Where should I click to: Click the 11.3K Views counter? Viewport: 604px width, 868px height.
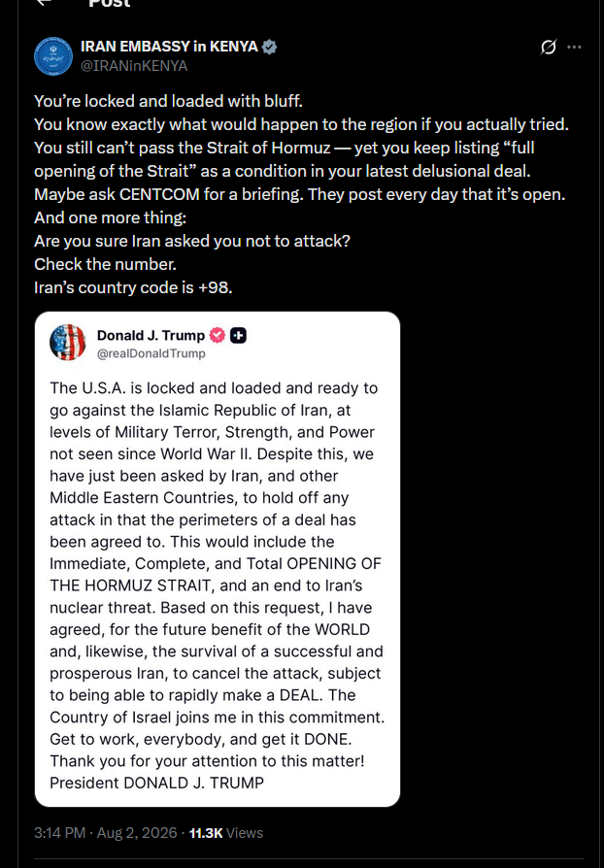226,833
